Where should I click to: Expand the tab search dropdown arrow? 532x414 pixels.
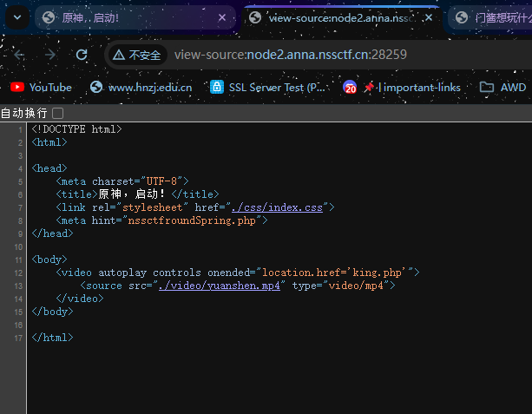[17, 17]
